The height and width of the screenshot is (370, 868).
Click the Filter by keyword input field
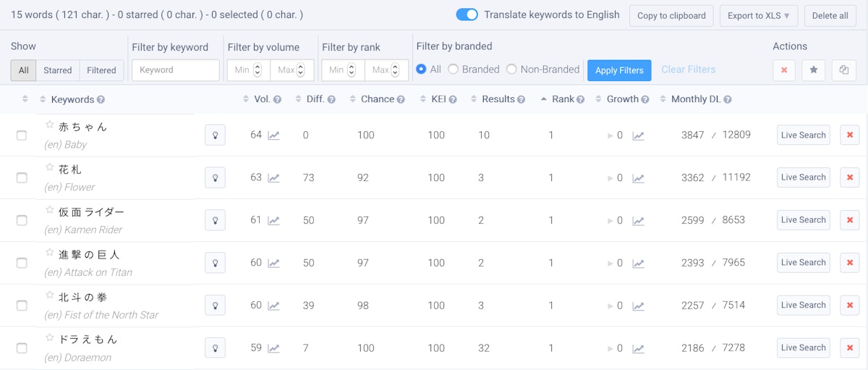(x=175, y=70)
